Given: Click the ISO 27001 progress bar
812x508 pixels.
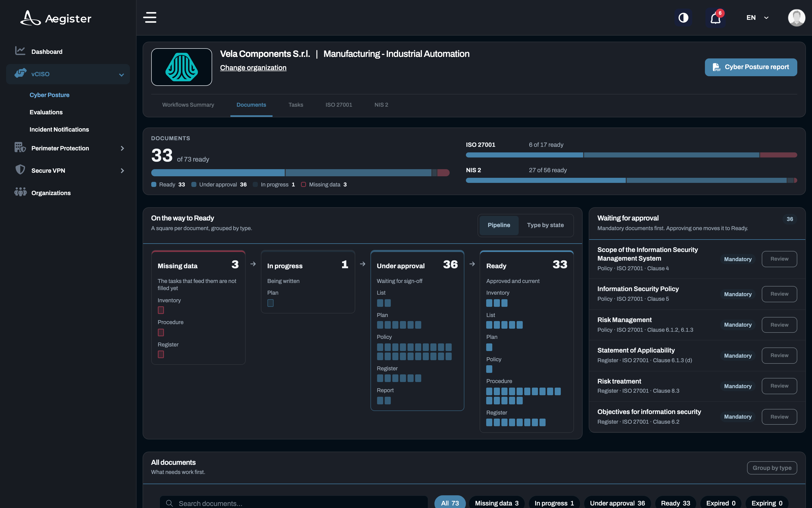Looking at the screenshot, I should click(631, 155).
